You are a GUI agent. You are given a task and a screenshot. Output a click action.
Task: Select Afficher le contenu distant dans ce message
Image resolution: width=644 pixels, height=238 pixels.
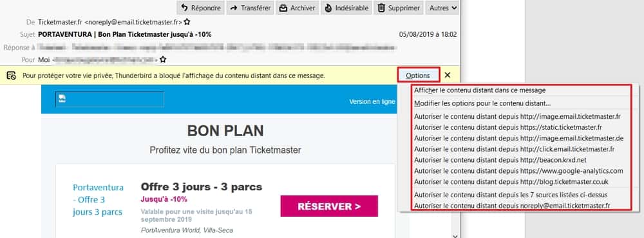click(480, 90)
